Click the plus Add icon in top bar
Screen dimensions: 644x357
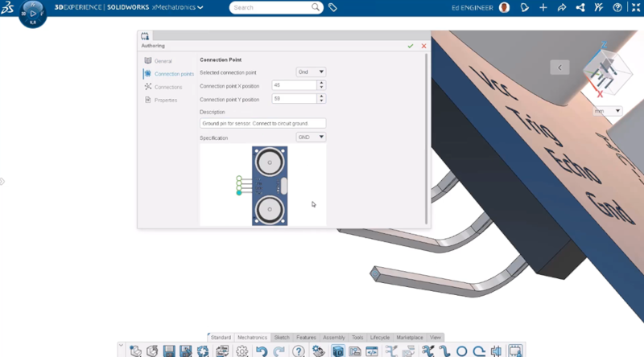[x=543, y=7]
